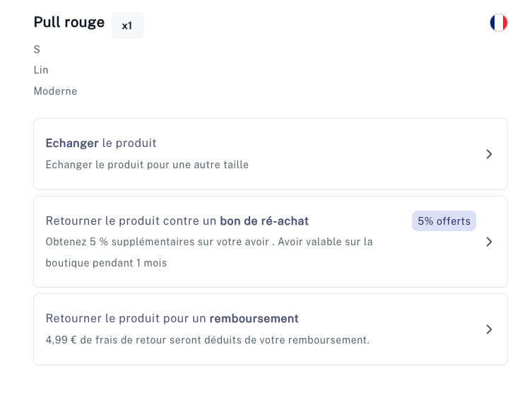Open the bon de ré-achat chevron arrow
Image resolution: width=532 pixels, height=393 pixels.
(x=489, y=242)
